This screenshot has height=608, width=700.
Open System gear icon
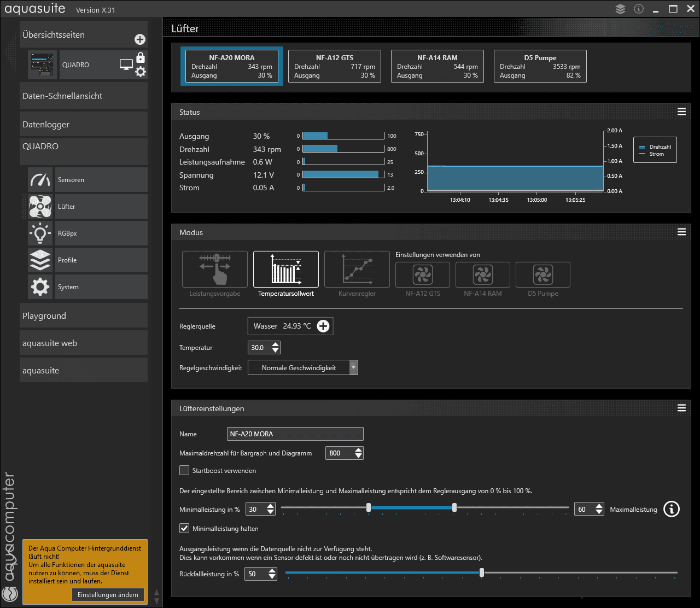(40, 287)
